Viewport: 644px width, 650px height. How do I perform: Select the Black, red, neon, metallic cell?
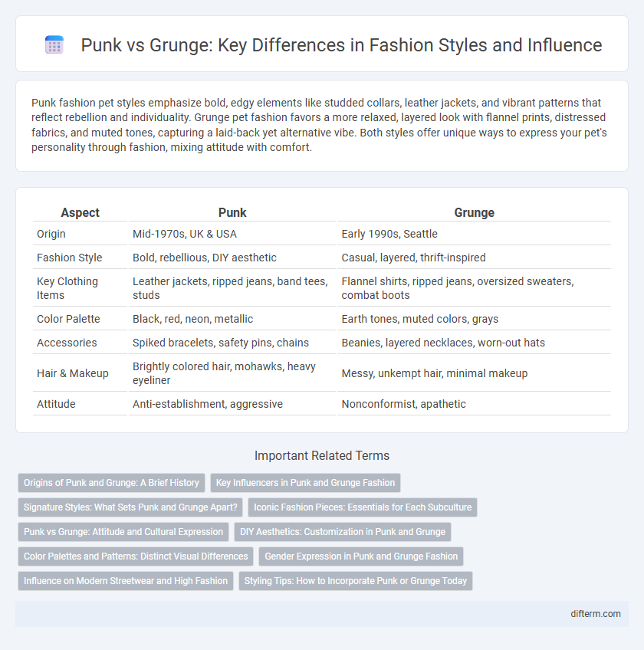click(232, 319)
